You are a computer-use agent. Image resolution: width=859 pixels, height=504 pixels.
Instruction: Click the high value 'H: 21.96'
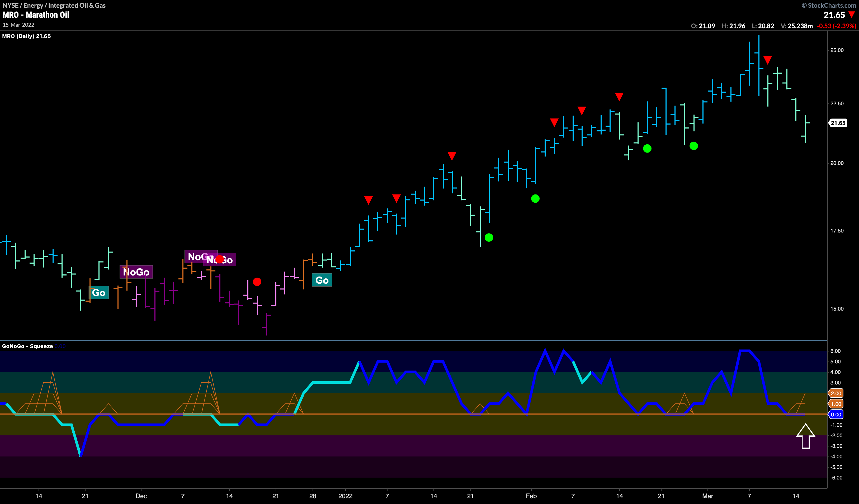coord(734,26)
